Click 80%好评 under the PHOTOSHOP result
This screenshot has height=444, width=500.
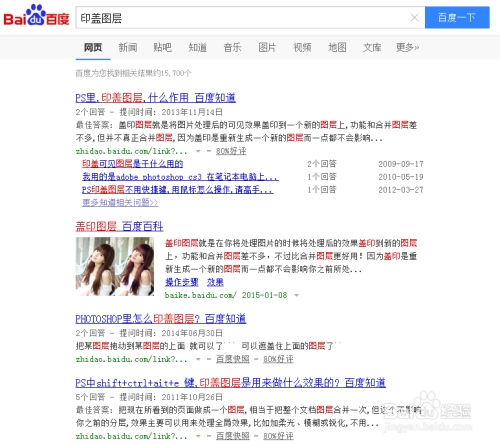(278, 359)
